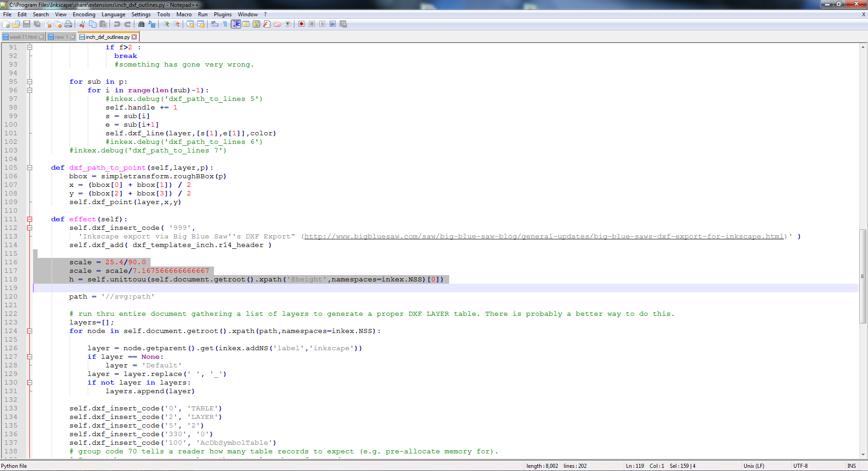Toggle synchronize vertical scrolling icon
868x471 pixels.
pos(190,24)
